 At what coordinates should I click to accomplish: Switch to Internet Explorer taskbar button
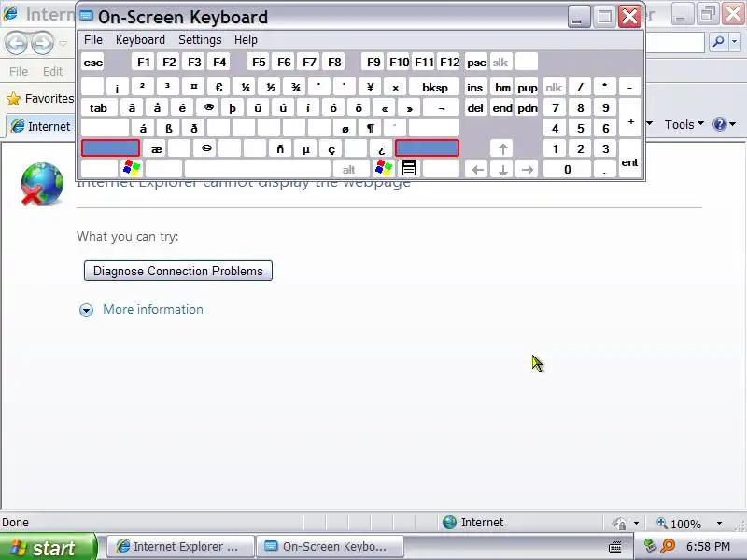tap(179, 546)
